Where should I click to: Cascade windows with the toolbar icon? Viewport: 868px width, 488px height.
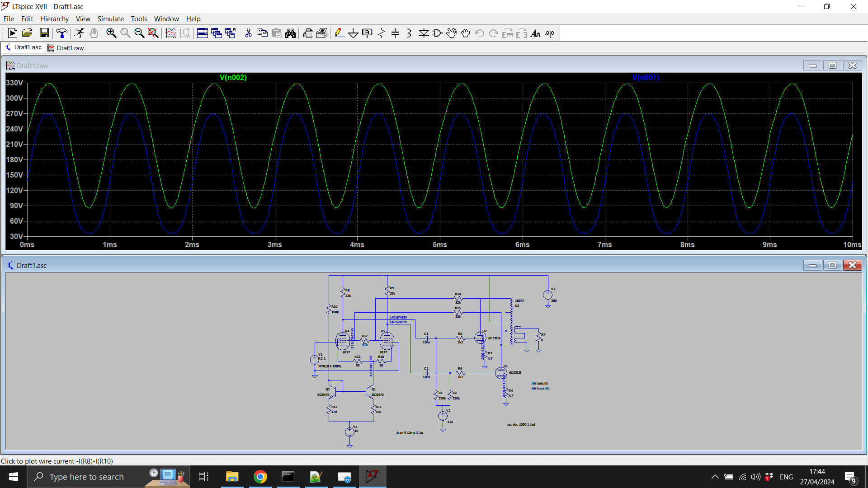point(217,33)
